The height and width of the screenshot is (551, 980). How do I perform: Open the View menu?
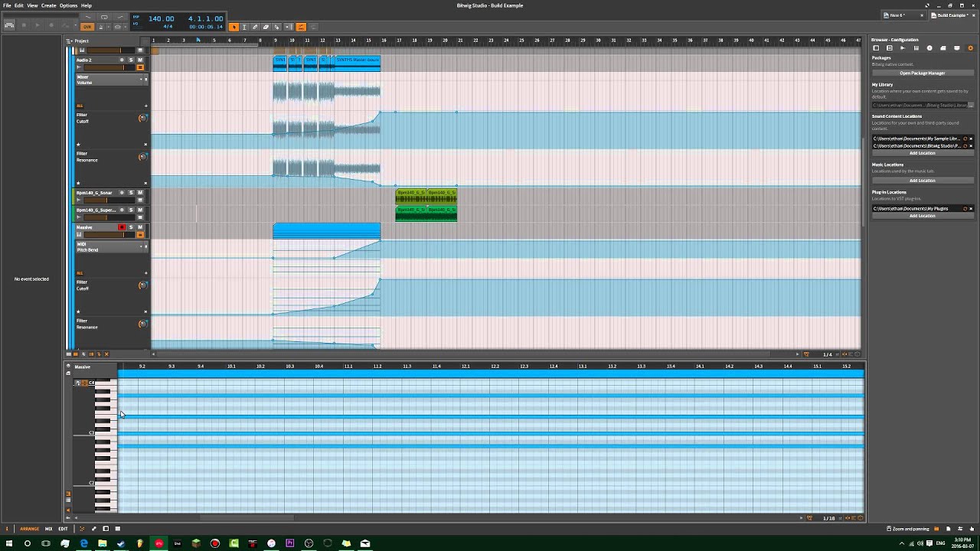point(32,5)
